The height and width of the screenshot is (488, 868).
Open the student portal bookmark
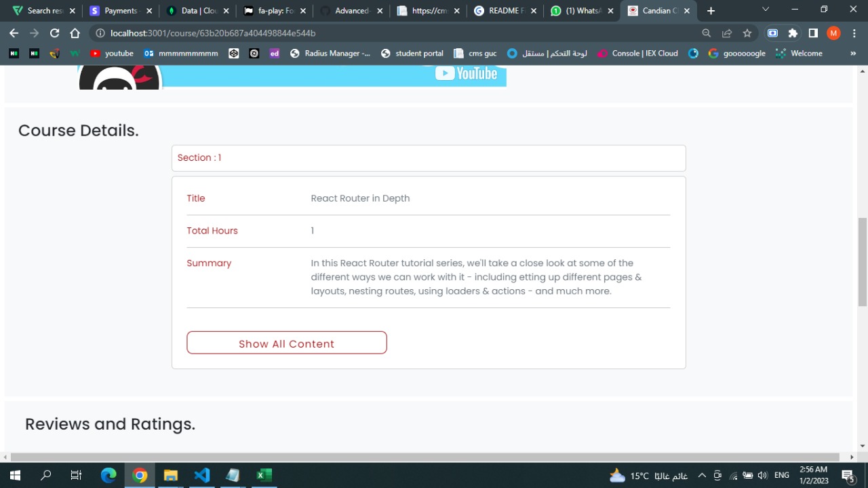coord(412,53)
